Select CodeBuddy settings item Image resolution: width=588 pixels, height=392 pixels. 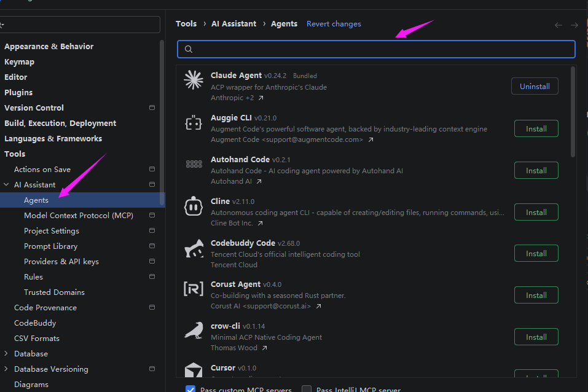tap(35, 323)
